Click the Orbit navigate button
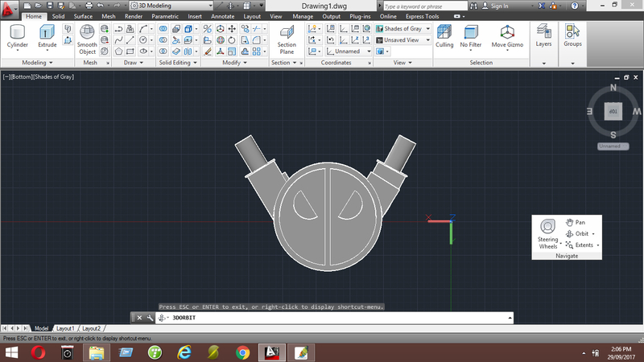This screenshot has height=362, width=644. (x=578, y=233)
